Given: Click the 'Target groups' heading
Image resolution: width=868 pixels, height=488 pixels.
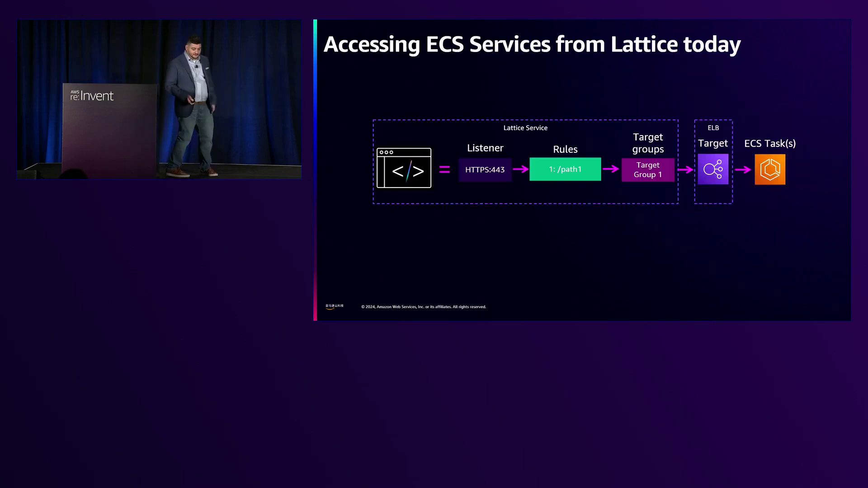Looking at the screenshot, I should click(x=648, y=143).
